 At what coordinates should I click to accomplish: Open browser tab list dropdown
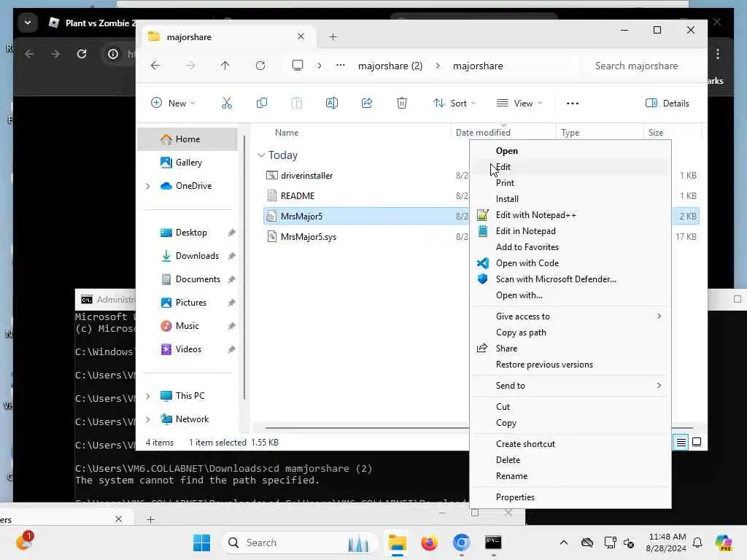28,23
